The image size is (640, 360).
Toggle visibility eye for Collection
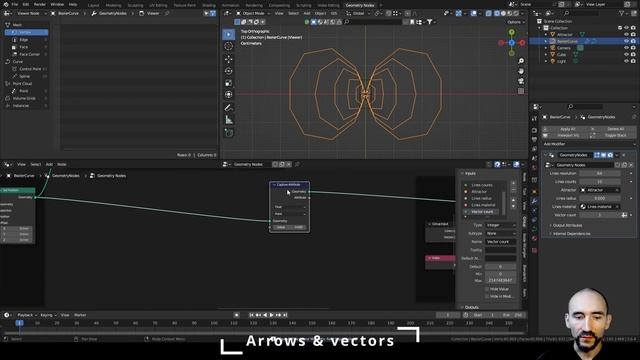(x=626, y=28)
